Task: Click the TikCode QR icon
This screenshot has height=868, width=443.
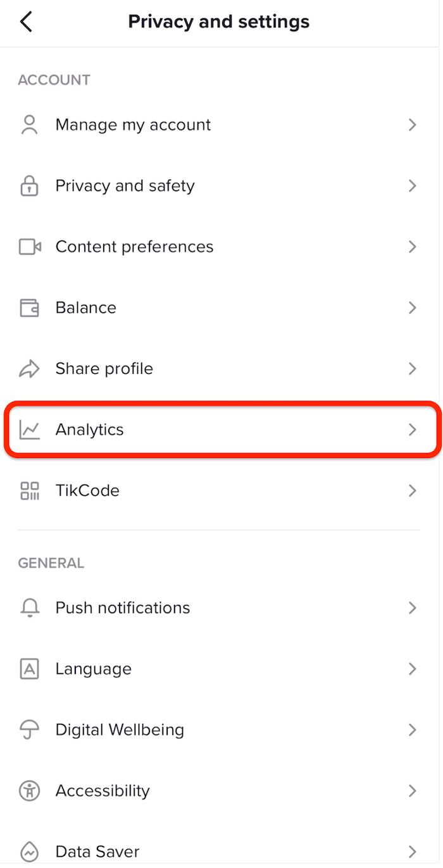Action: click(x=30, y=491)
